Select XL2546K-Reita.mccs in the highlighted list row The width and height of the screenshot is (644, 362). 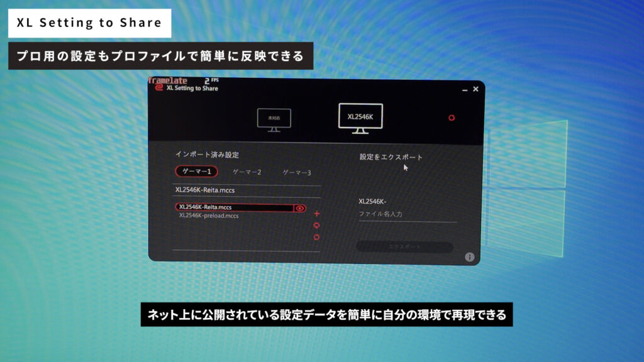coord(234,207)
